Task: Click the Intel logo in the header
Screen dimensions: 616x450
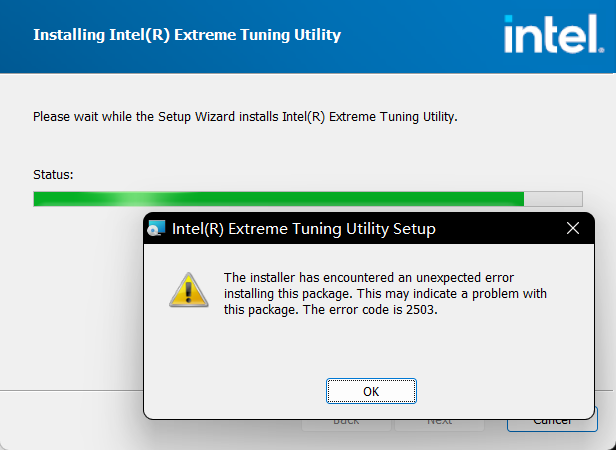Action: (x=554, y=34)
